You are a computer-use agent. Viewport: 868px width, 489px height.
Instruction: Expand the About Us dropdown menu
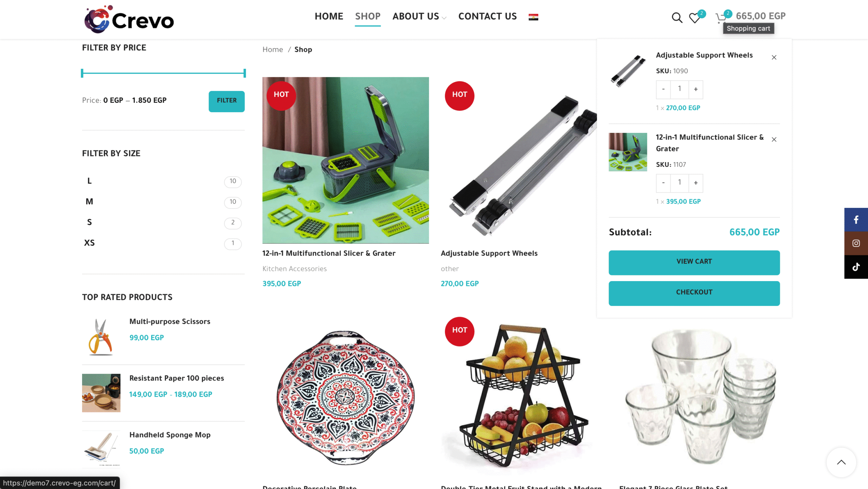coord(419,16)
